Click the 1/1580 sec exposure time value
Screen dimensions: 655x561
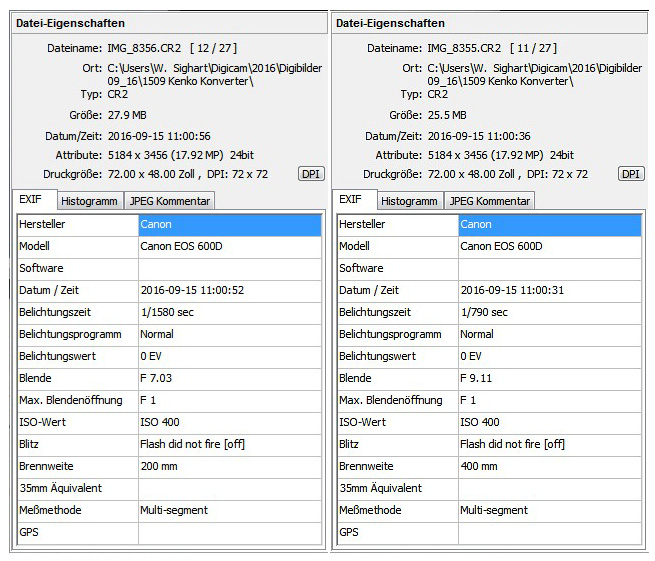pos(173,312)
